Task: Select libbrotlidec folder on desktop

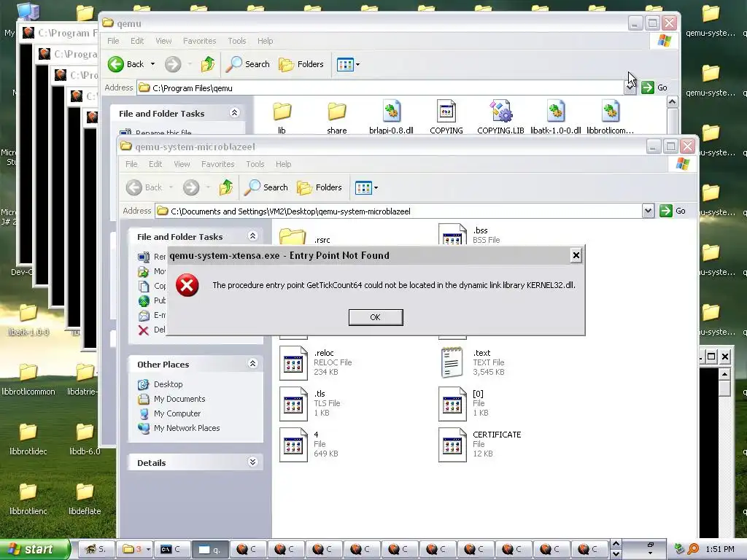Action: [28, 432]
